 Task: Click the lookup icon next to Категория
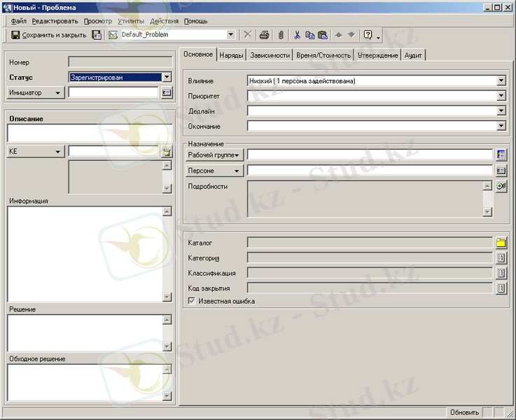pyautogui.click(x=501, y=258)
